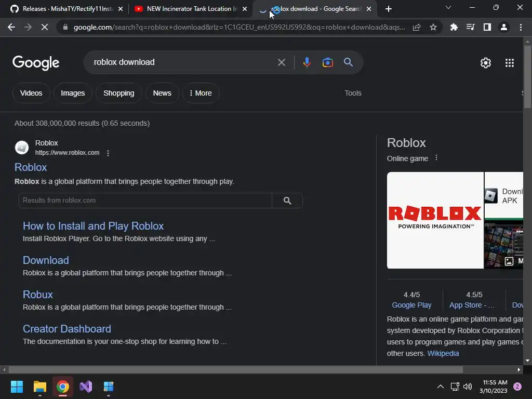Switch to the Videos filter
Image resolution: width=532 pixels, height=399 pixels.
pos(31,93)
